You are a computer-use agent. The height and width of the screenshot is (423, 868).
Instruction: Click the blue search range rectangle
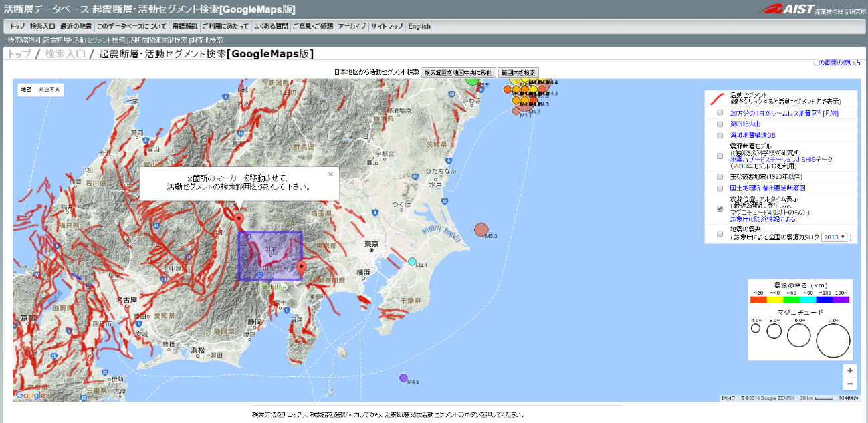pos(270,256)
